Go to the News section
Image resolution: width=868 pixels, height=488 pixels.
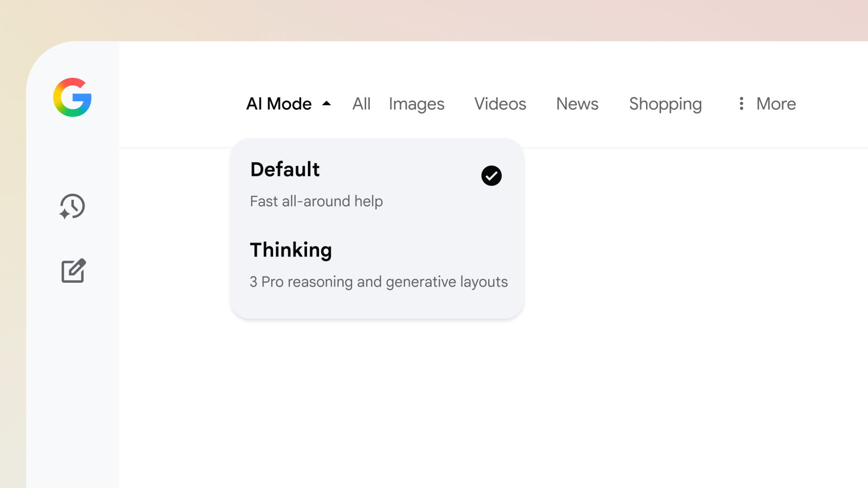coord(577,103)
